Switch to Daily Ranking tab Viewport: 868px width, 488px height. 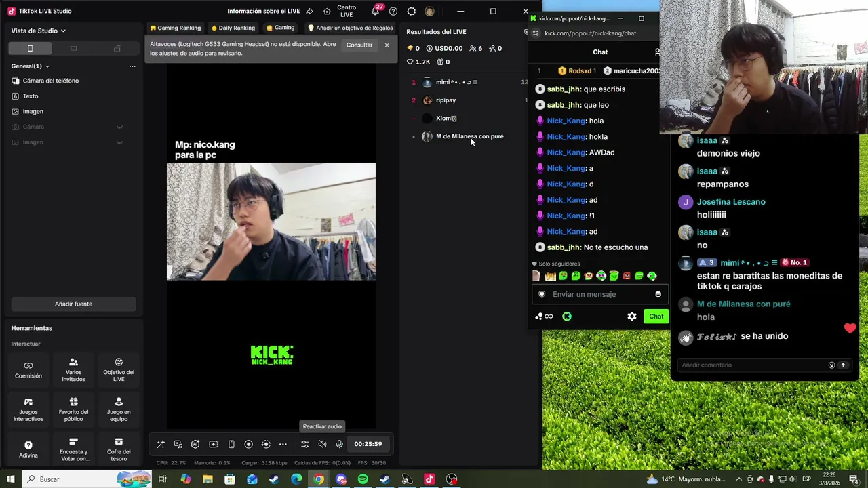click(x=233, y=28)
